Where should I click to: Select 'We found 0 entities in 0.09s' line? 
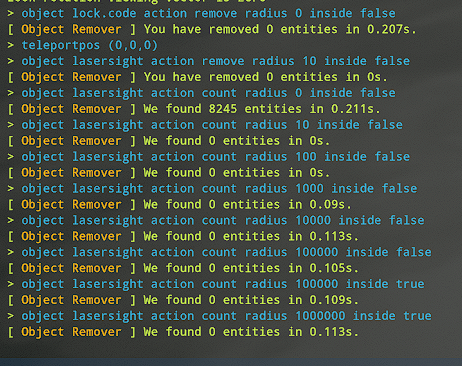point(179,205)
